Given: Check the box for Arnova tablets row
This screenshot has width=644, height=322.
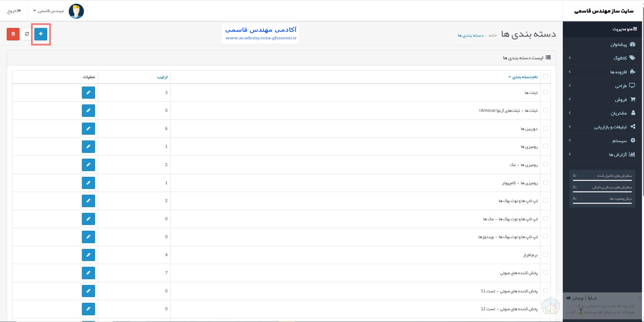Looking at the screenshot, I should (x=546, y=110).
